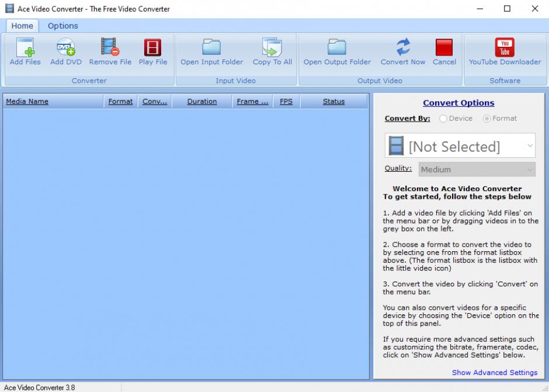Select the Format radio button
The width and height of the screenshot is (549, 392).
coord(487,119)
